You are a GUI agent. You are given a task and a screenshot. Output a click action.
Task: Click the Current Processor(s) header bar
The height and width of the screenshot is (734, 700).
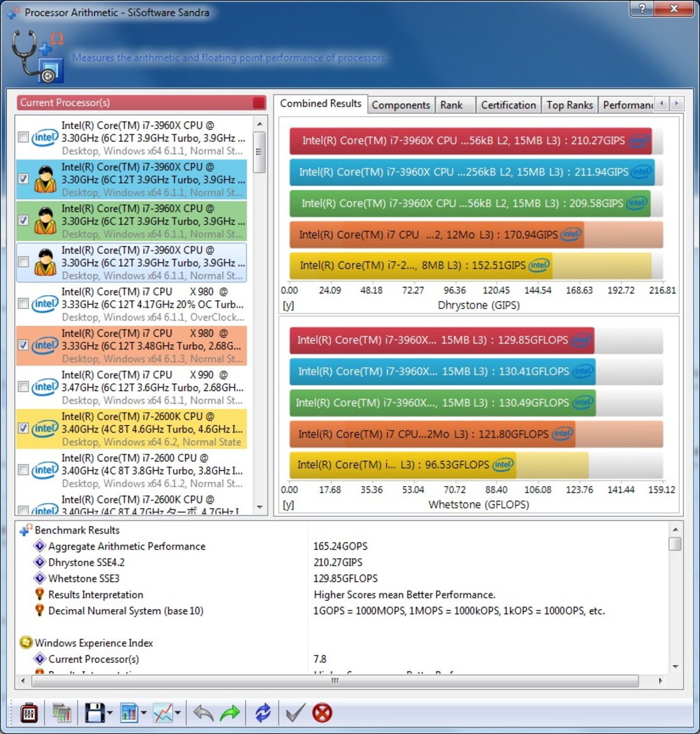[141, 102]
